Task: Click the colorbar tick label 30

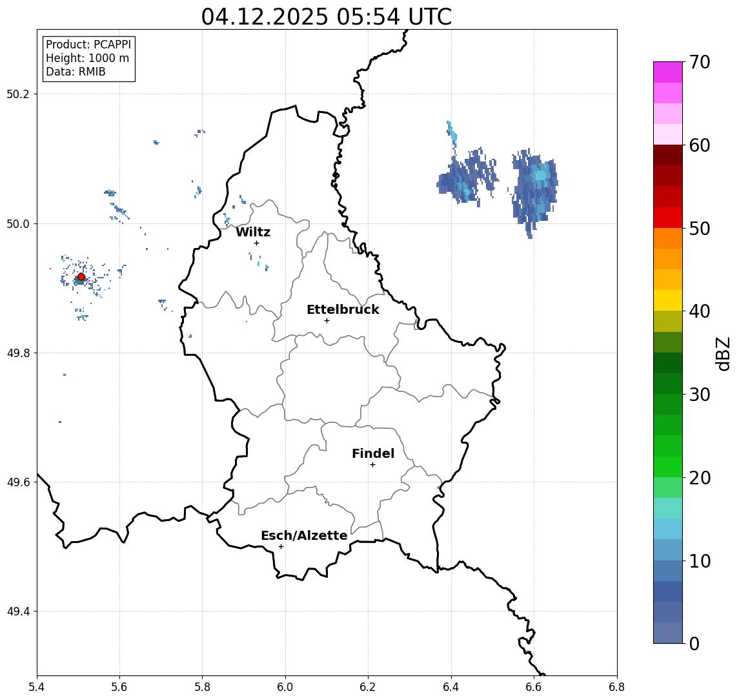Action: pyautogui.click(x=700, y=395)
